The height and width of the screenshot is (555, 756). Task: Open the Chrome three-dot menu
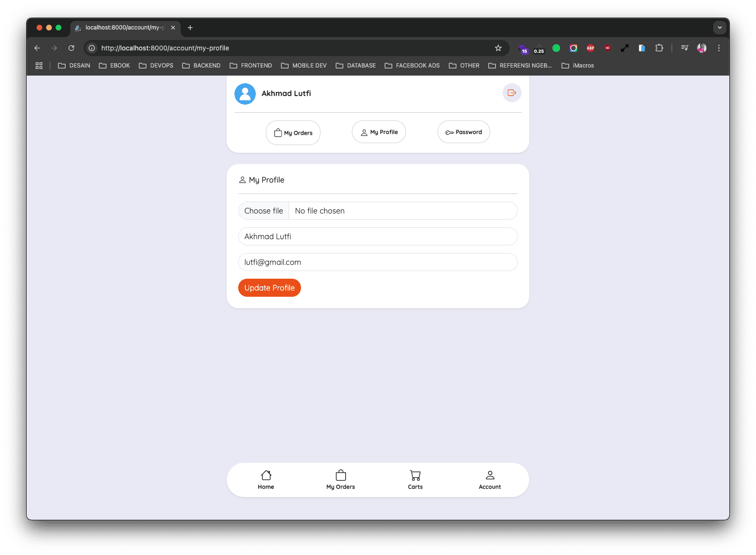click(719, 48)
